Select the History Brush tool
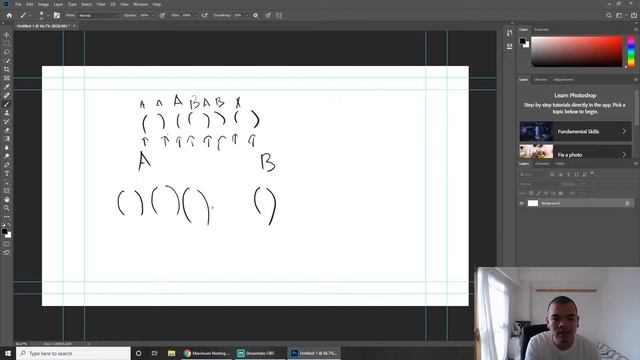 point(7,121)
